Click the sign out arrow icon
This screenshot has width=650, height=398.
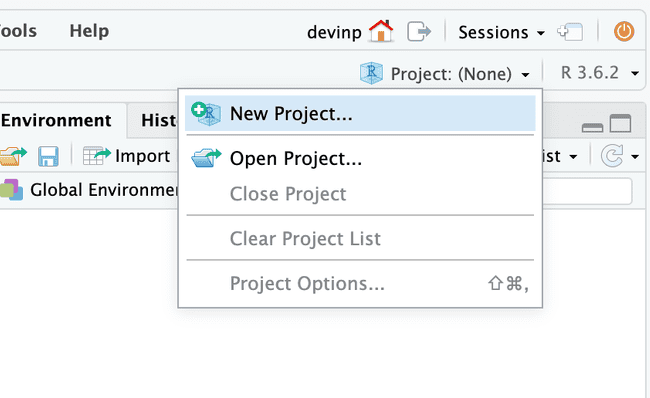[x=419, y=32]
